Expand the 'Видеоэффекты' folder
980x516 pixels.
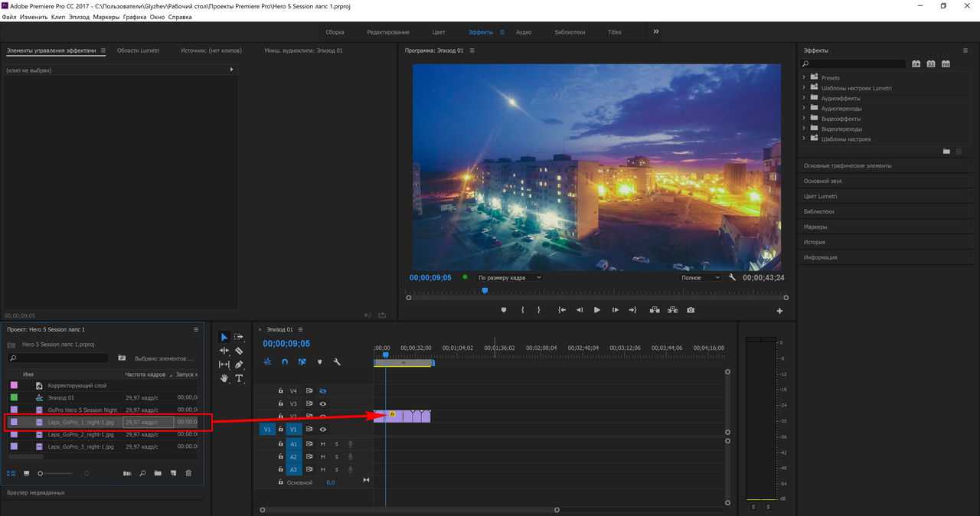pyautogui.click(x=804, y=119)
